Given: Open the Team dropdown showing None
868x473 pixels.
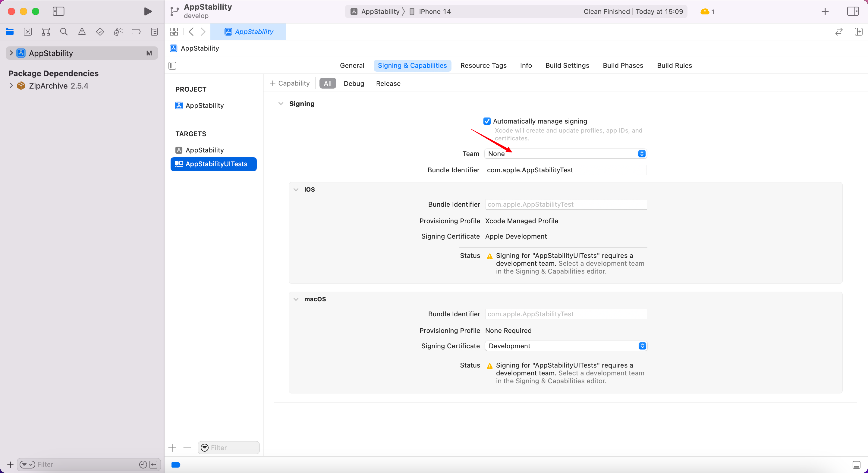Looking at the screenshot, I should (x=565, y=154).
